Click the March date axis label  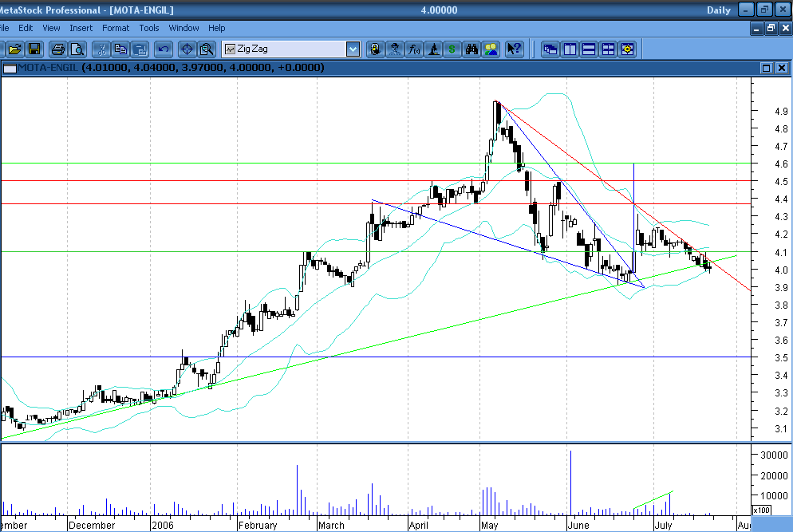[x=331, y=526]
